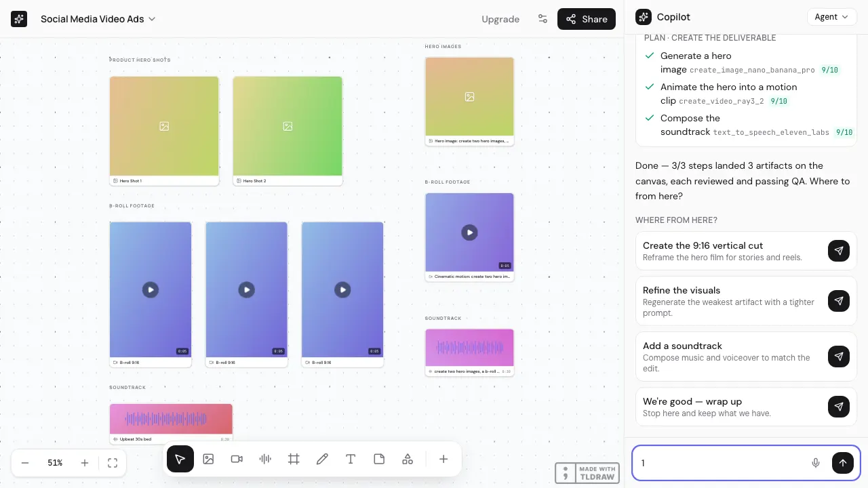Open the Social Media Video Ads project dropdown
Viewport: 868px width, 488px height.
[98, 19]
